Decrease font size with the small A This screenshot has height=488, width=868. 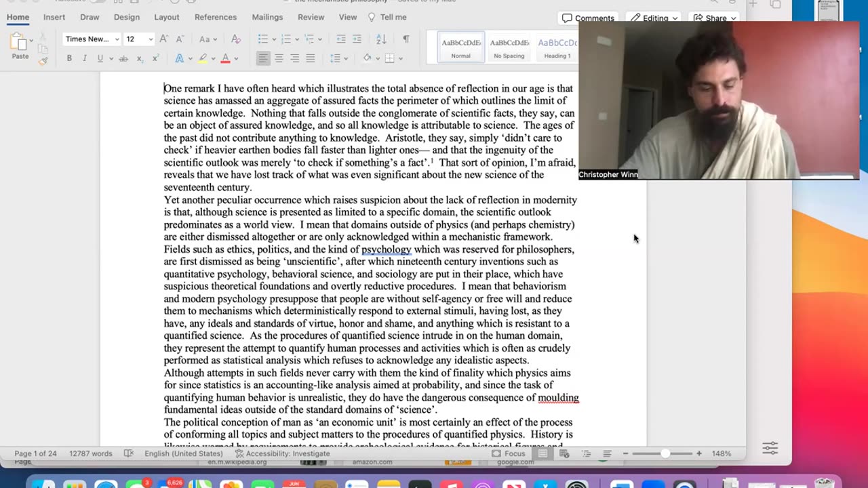180,39
